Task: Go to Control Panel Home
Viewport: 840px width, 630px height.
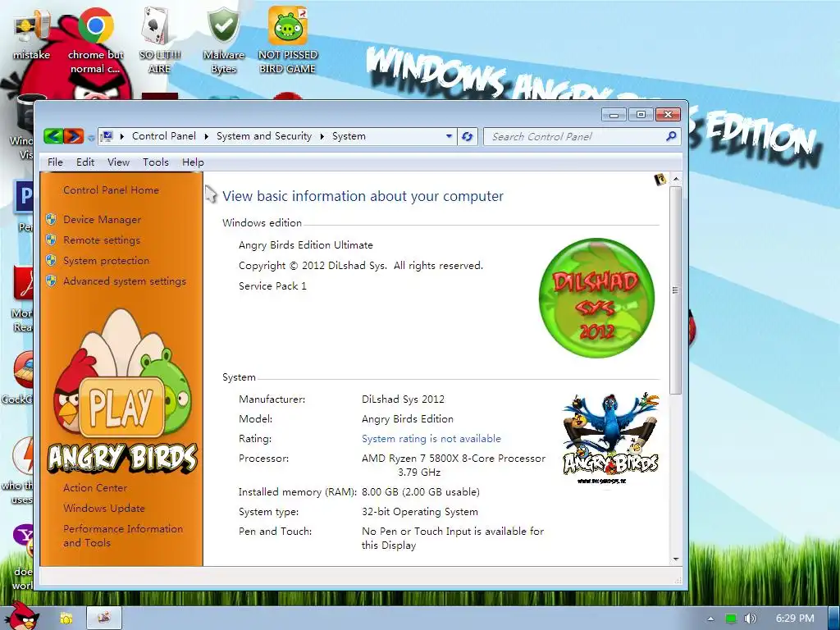Action: coord(111,190)
